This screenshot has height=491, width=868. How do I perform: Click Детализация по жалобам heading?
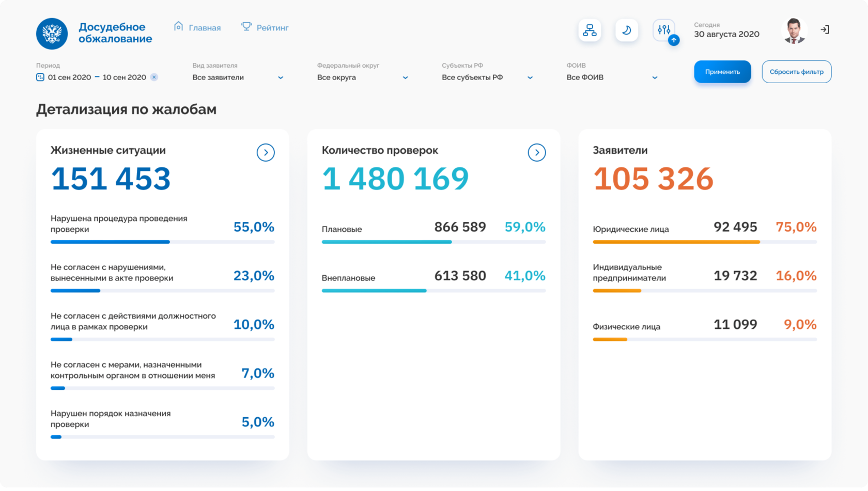click(x=126, y=109)
